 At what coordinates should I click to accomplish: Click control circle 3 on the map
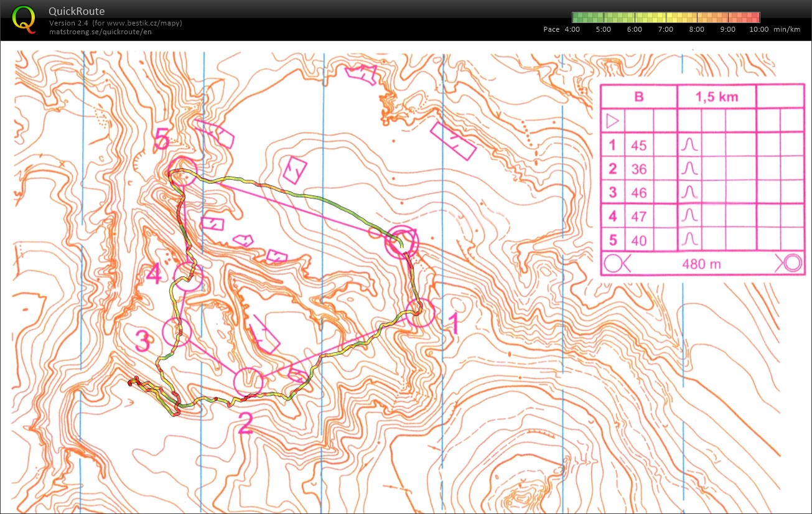177,332
